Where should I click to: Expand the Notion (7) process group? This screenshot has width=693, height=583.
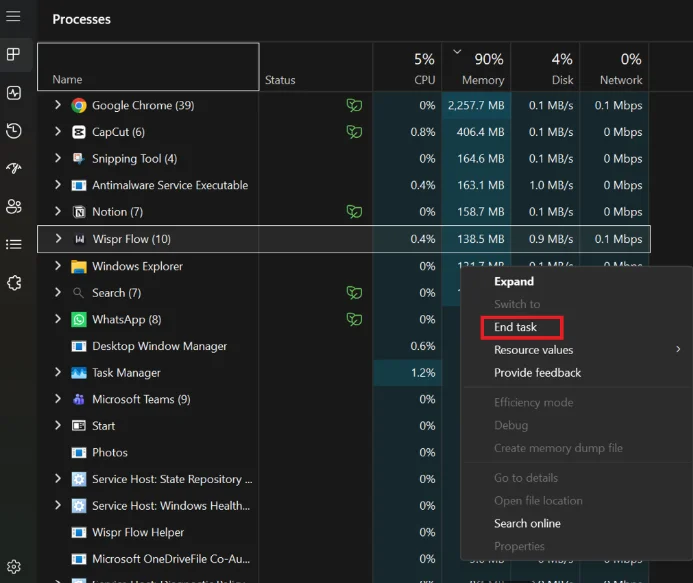coord(58,211)
